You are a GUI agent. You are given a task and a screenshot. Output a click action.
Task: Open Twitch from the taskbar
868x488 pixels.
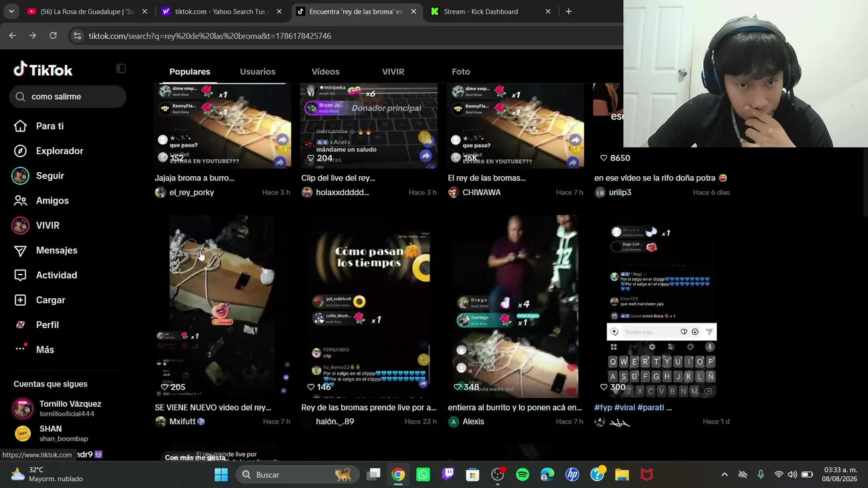(448, 474)
